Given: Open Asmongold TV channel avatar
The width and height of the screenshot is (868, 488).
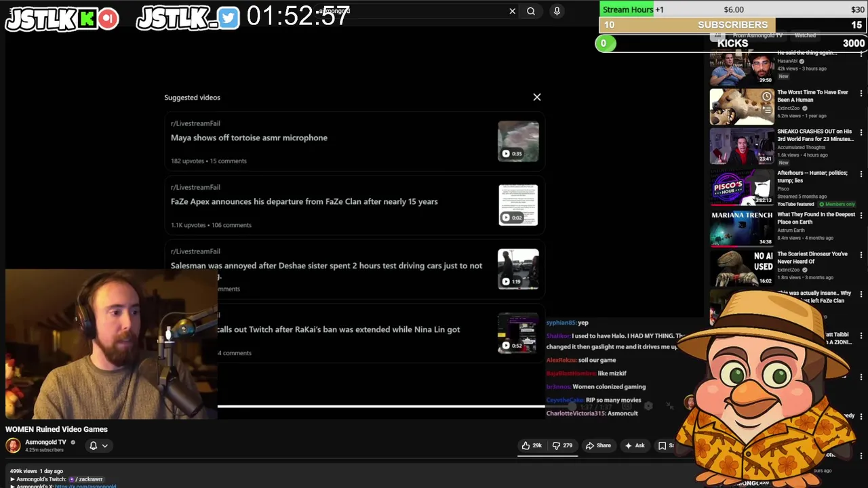Looking at the screenshot, I should 13,445.
